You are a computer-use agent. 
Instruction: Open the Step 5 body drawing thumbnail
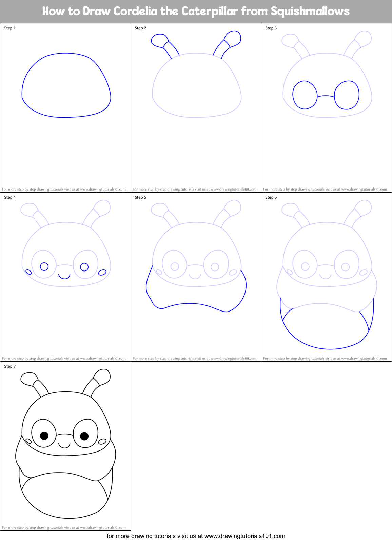tap(196, 277)
